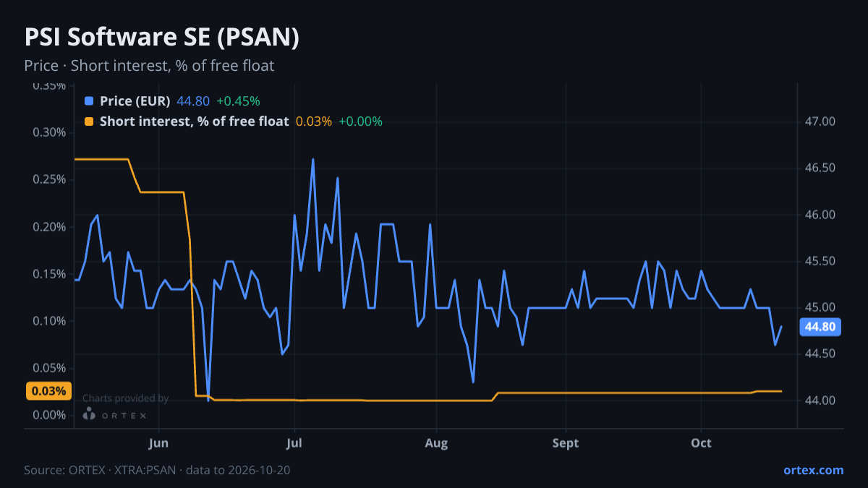Click the +0.45% price change value
The image size is (868, 488).
pos(238,101)
